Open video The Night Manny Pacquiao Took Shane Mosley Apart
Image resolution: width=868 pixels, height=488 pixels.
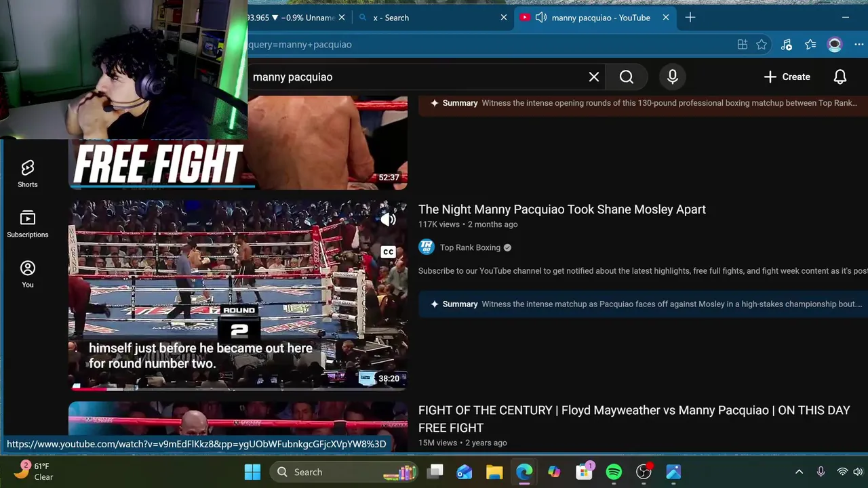[x=562, y=209]
